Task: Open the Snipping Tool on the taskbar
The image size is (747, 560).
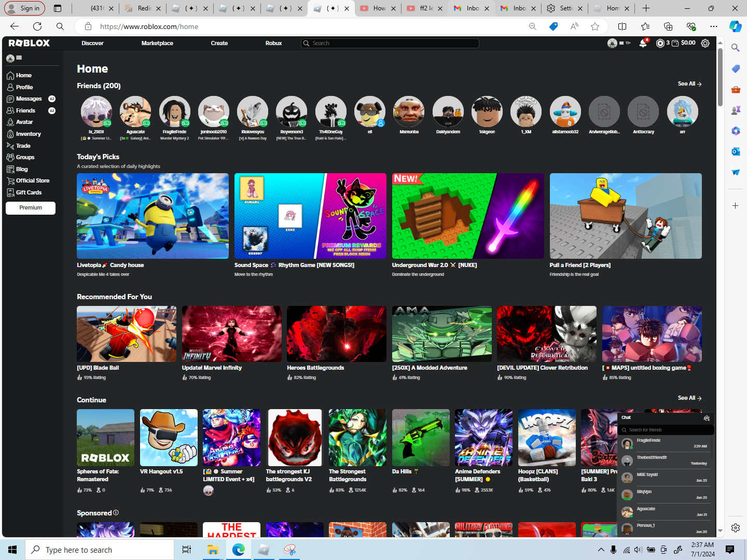Action: pyautogui.click(x=289, y=550)
